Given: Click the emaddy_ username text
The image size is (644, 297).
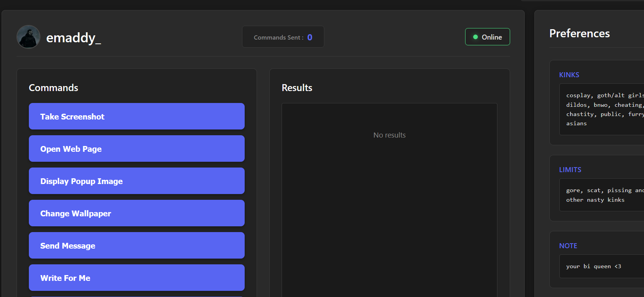Looking at the screenshot, I should click(73, 38).
